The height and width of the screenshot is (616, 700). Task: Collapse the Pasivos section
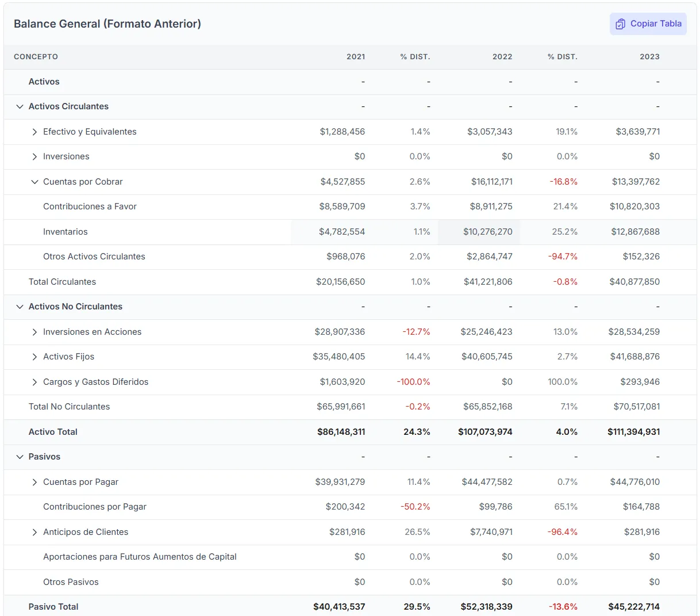tap(20, 457)
